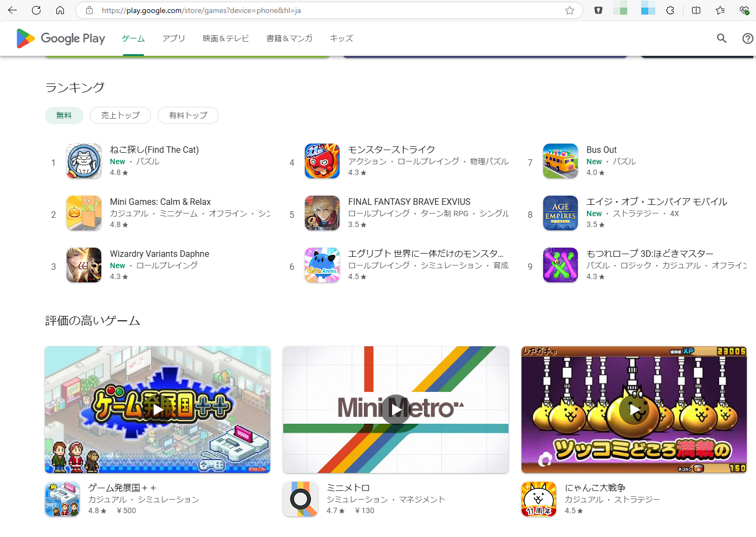This screenshot has width=756, height=537.
Task: Open the Bus Out app icon
Action: point(561,161)
